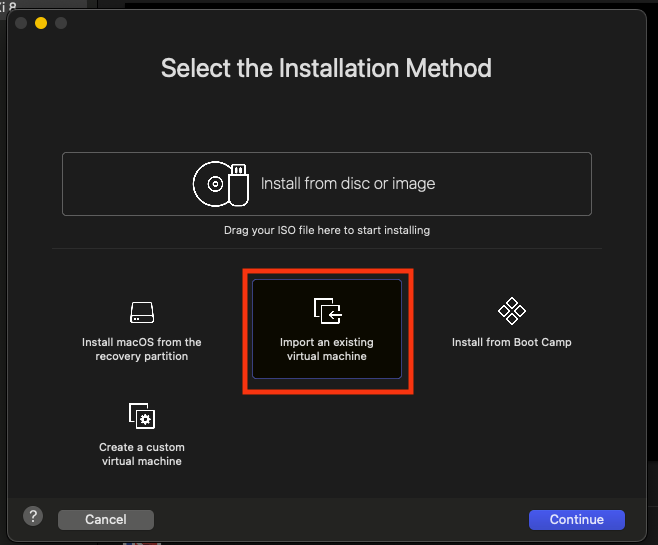
Task: Choose 'Install macOS from the recovery partition'
Action: coord(141,349)
